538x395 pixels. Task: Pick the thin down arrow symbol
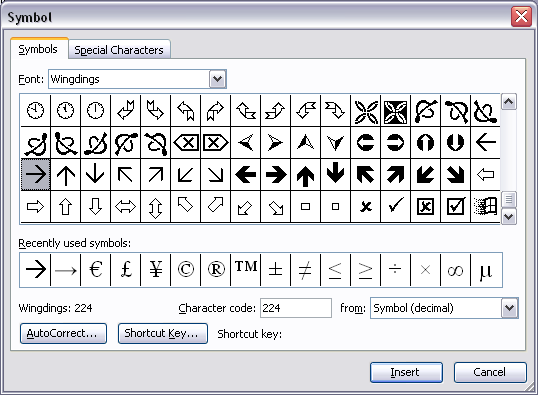click(95, 174)
